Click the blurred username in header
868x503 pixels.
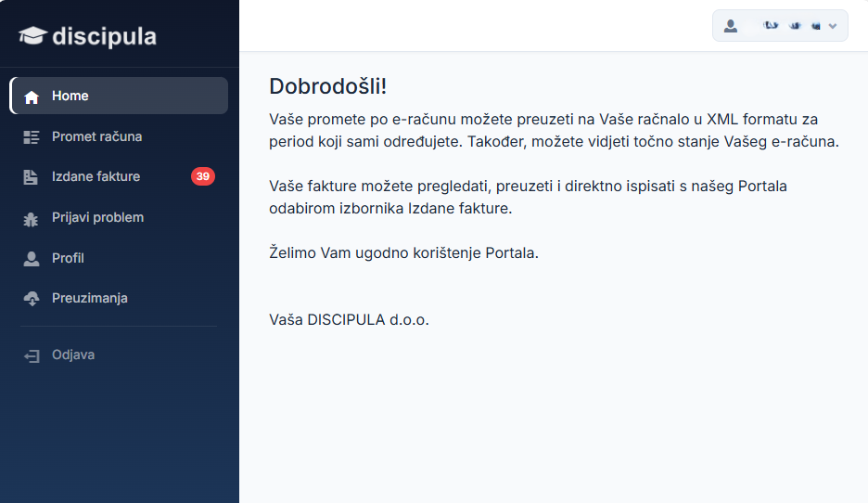pos(792,25)
